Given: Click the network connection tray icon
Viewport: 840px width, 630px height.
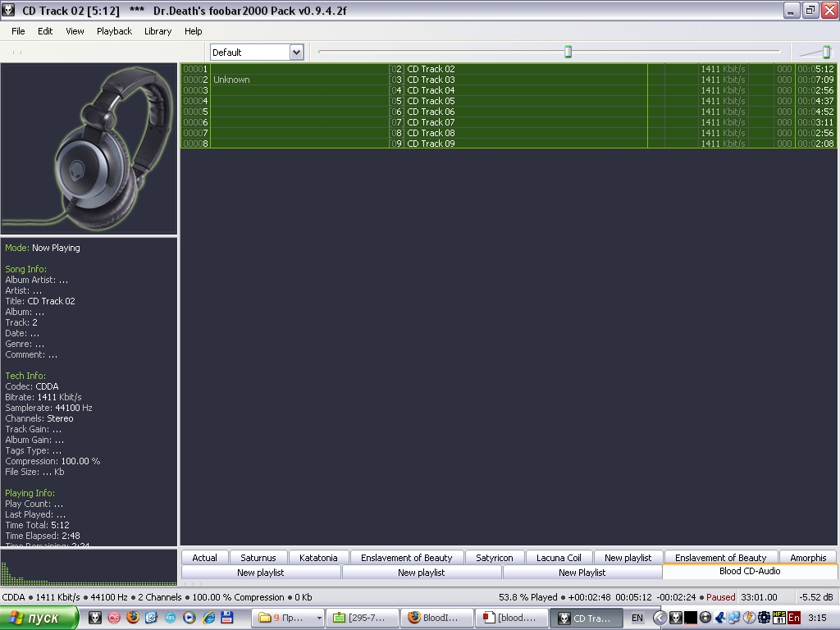Looking at the screenshot, I should [x=734, y=618].
